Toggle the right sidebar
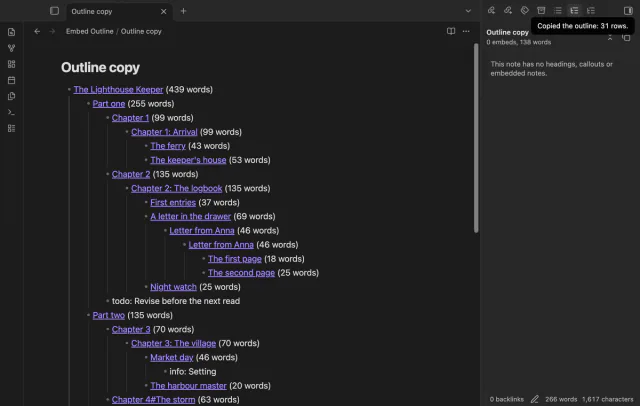 (628, 11)
